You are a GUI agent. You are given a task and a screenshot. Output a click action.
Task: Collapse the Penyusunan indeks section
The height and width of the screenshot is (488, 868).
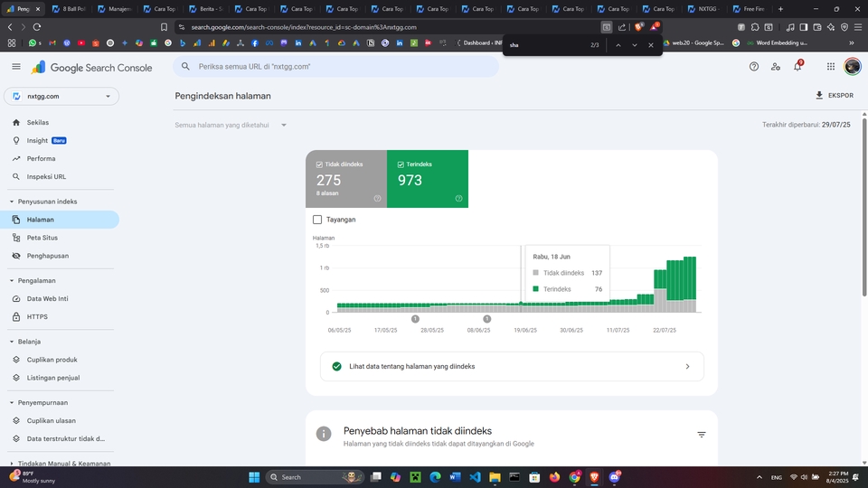tap(12, 202)
